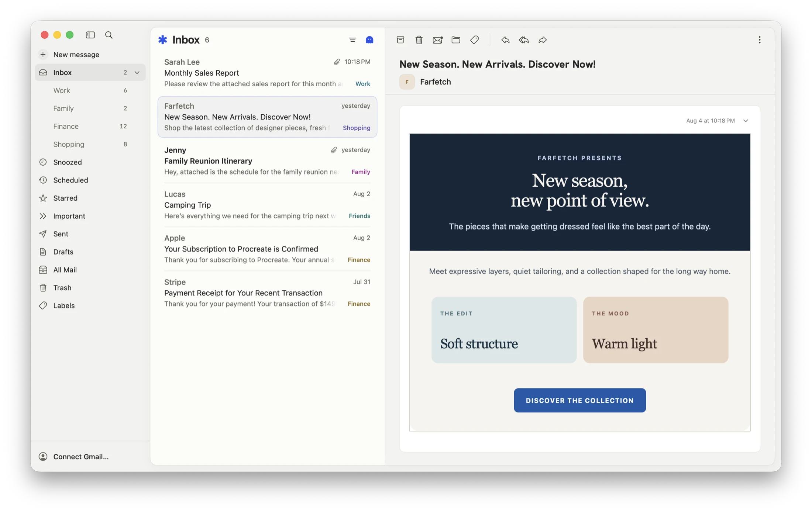Click the Finance tag on Stripe email
The width and height of the screenshot is (812, 512).
[x=359, y=304]
